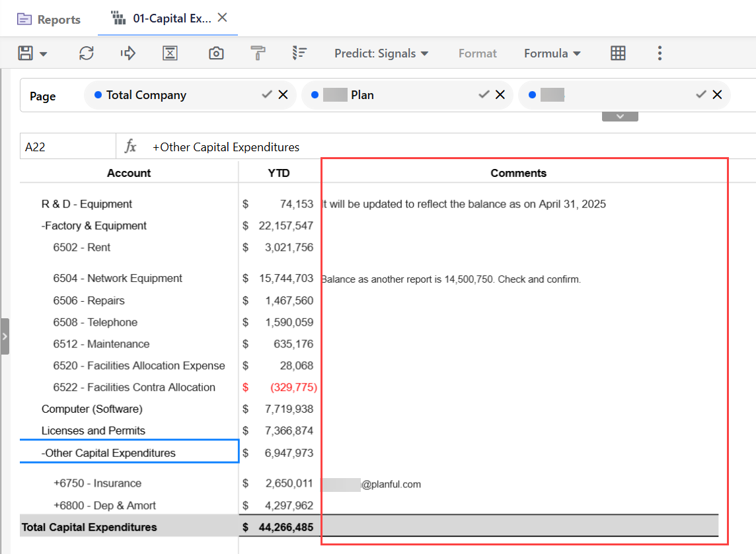Click the Comments column header
Screen dimensions: 756x554
(x=518, y=173)
